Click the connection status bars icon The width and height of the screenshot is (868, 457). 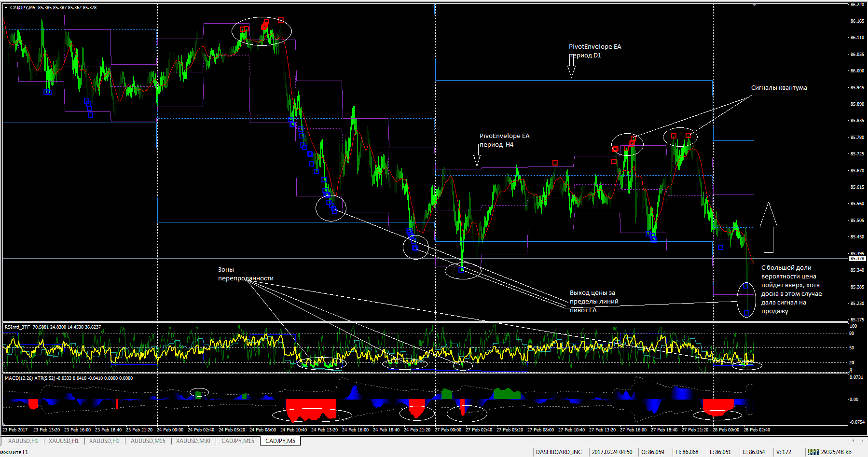pos(813,452)
